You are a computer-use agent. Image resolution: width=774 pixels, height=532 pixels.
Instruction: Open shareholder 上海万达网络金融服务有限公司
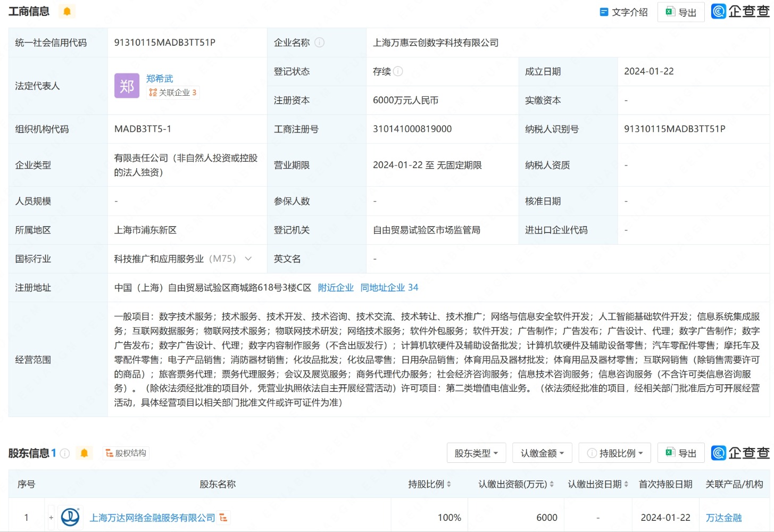coord(152,518)
